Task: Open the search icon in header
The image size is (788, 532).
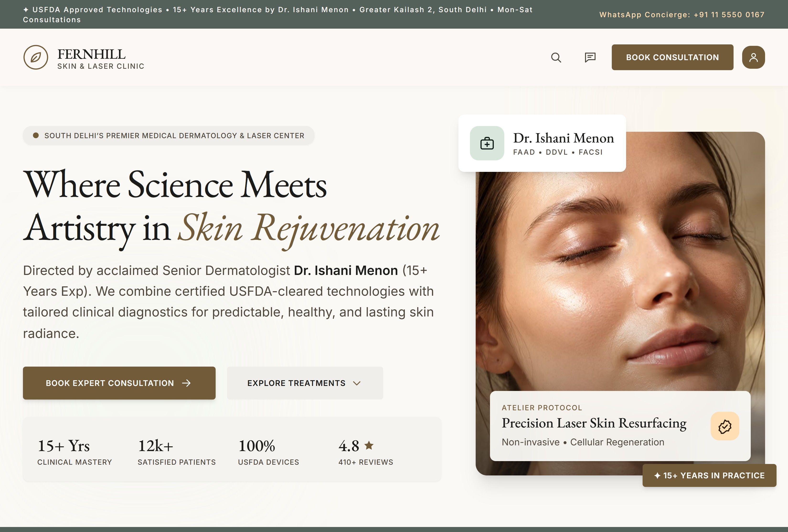Action: pos(556,57)
